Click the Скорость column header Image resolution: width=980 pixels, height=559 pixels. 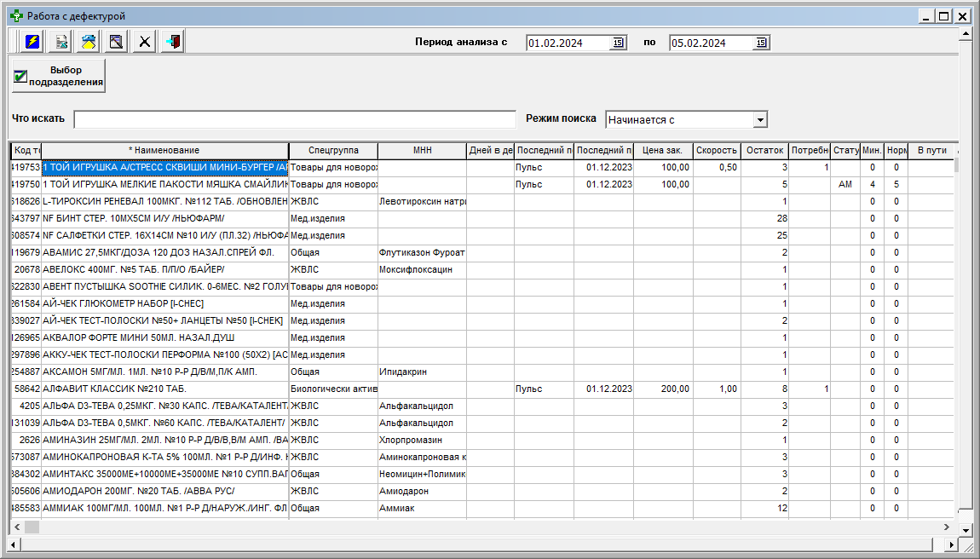[717, 151]
